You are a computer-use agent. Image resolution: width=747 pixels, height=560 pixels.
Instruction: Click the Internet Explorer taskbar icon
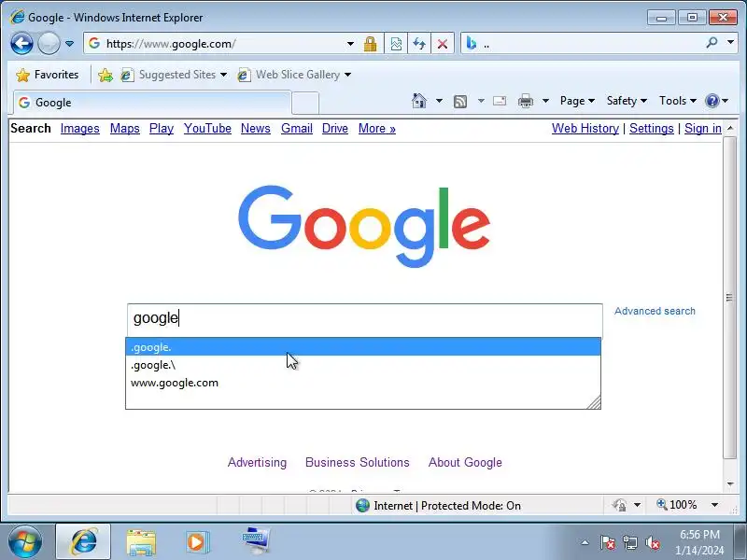point(84,541)
